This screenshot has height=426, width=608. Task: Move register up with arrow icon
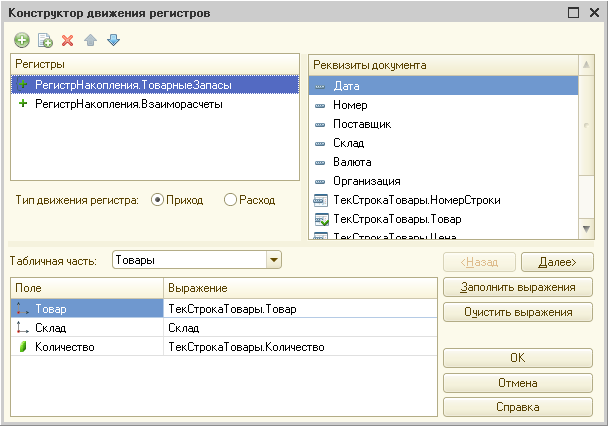90,40
